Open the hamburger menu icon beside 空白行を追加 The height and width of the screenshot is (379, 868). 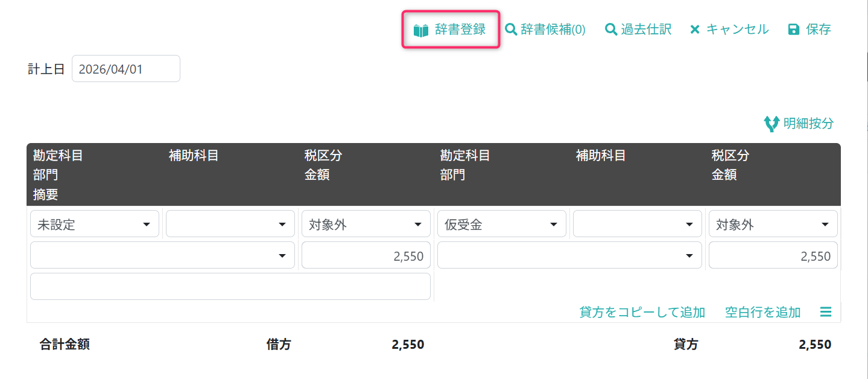(826, 312)
